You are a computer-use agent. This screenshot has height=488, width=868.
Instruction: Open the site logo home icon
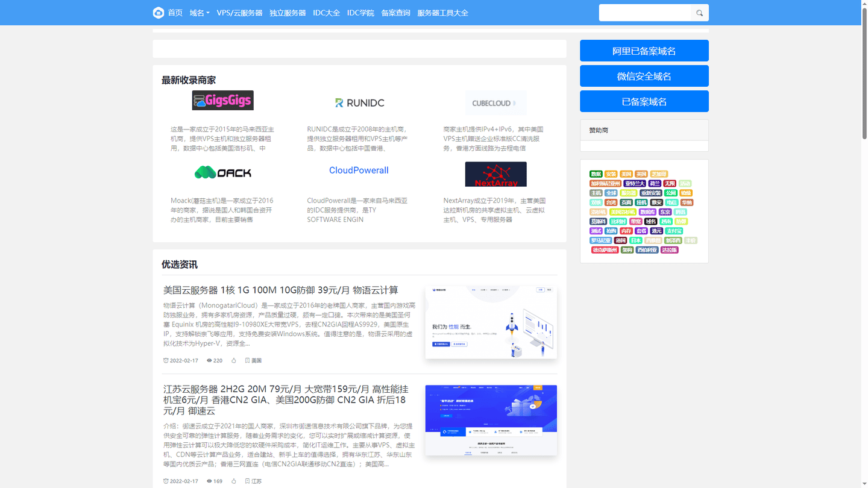(x=159, y=13)
